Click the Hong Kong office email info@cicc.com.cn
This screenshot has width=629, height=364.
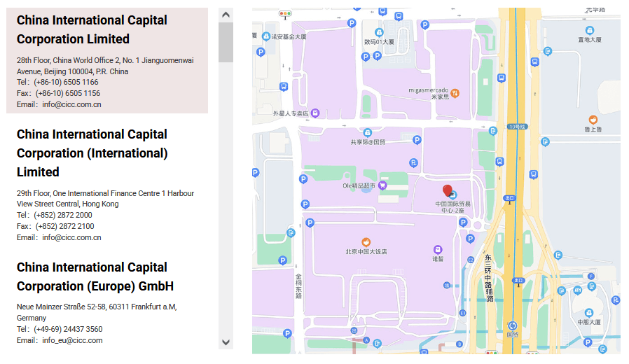click(x=72, y=238)
